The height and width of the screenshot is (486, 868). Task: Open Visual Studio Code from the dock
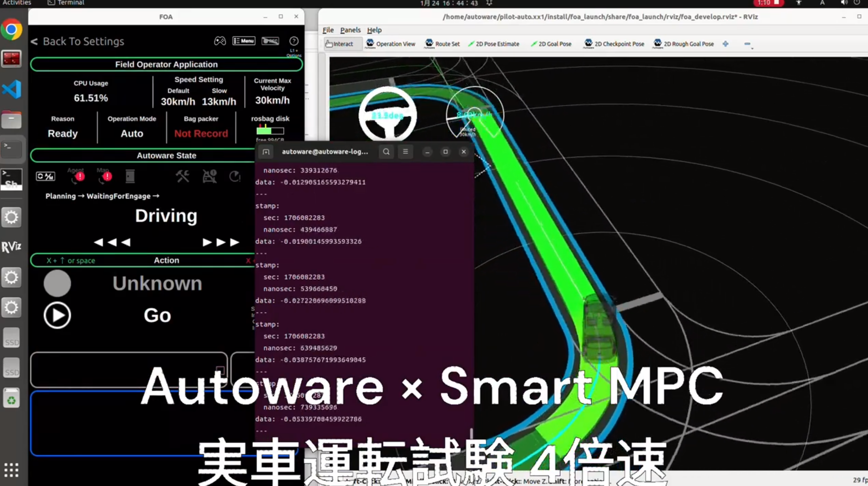11,89
